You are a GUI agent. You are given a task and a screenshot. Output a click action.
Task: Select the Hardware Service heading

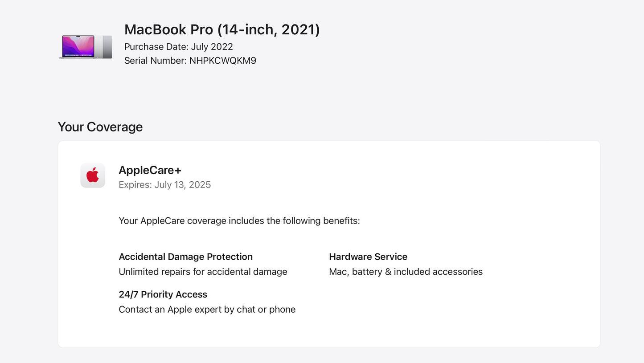(x=368, y=257)
